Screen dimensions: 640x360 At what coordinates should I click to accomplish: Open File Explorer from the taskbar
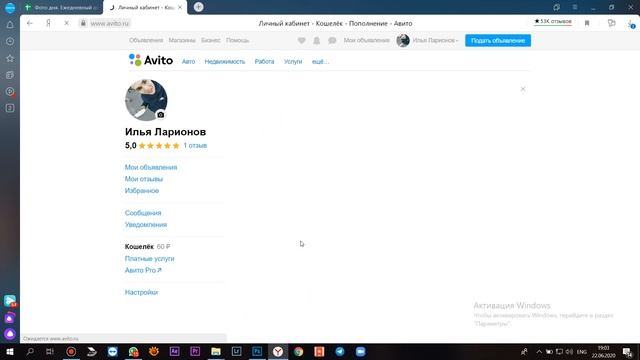[x=216, y=351]
